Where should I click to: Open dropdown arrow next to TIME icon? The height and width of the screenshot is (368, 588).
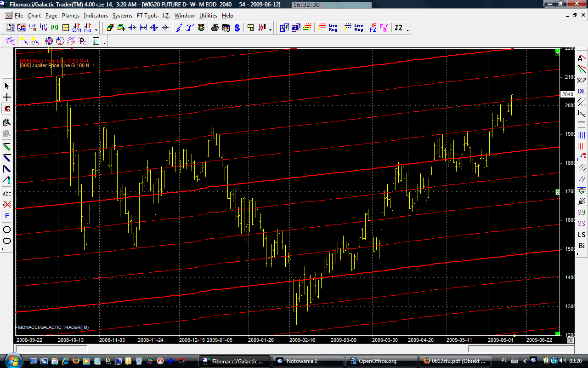96,29
